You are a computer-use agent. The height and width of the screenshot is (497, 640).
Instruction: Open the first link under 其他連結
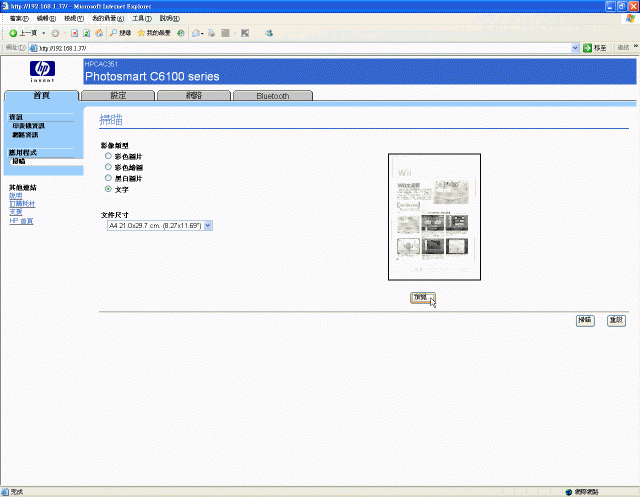pyautogui.click(x=16, y=196)
